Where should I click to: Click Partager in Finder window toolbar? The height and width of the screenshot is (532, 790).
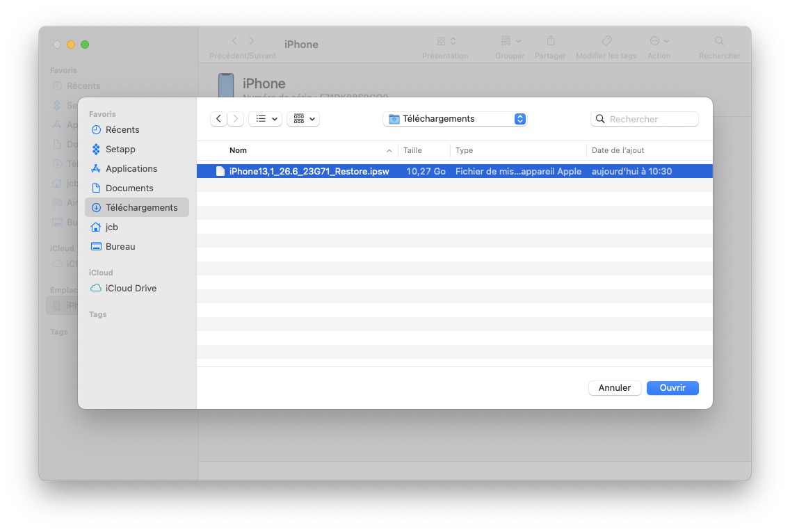click(550, 47)
